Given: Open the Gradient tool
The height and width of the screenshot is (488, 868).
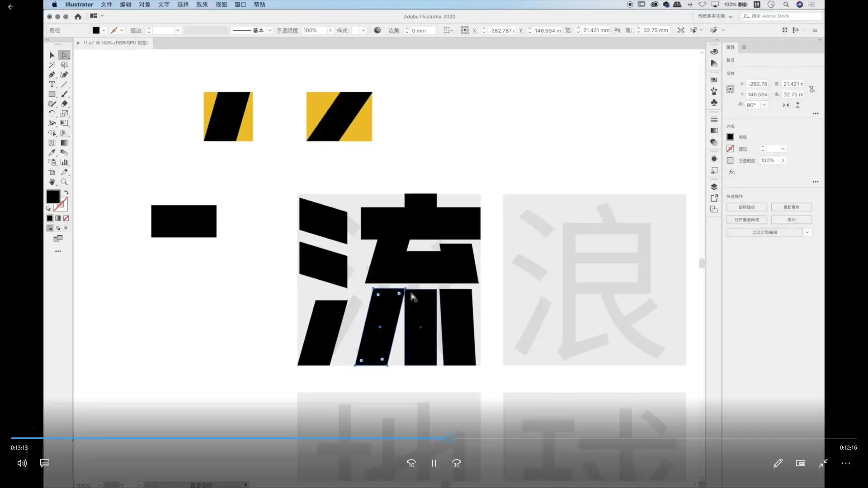Looking at the screenshot, I should pos(64,143).
